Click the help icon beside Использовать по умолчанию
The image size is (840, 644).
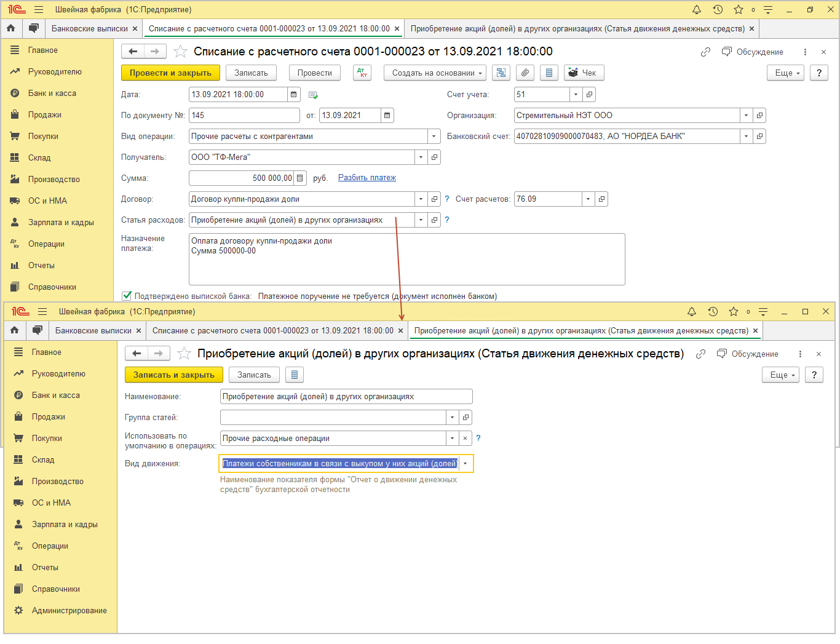point(478,439)
